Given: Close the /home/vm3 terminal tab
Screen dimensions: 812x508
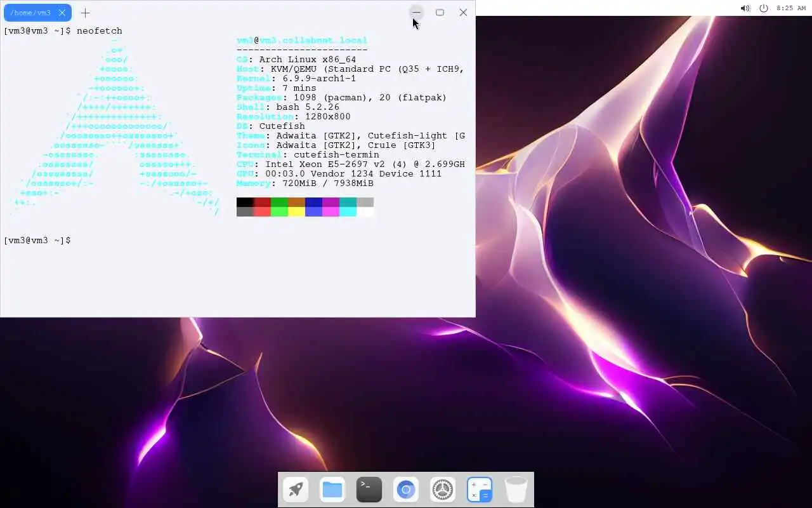Looking at the screenshot, I should click(62, 13).
